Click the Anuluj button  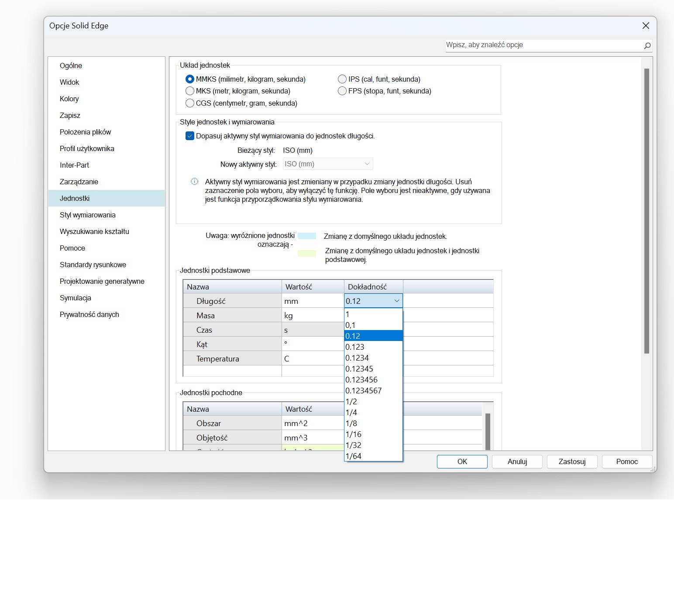pyautogui.click(x=517, y=461)
